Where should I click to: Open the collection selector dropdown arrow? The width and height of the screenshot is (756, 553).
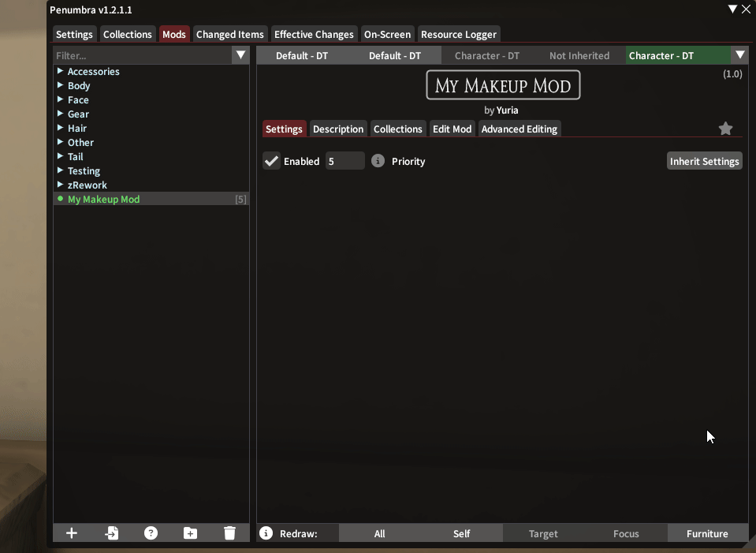click(739, 55)
